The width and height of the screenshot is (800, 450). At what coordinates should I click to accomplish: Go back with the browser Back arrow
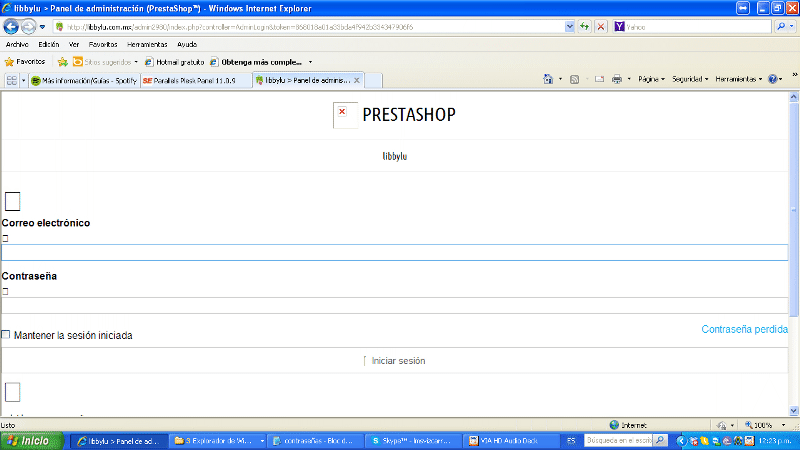[x=11, y=27]
